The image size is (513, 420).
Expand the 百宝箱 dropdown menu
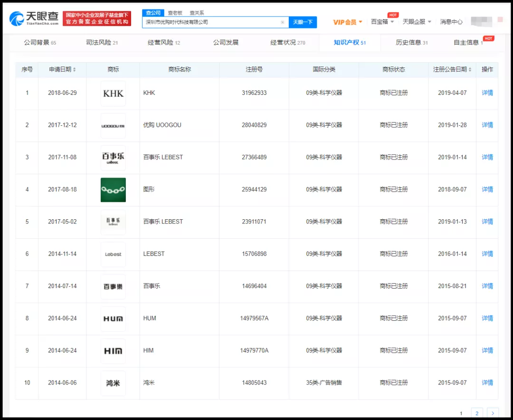click(382, 22)
